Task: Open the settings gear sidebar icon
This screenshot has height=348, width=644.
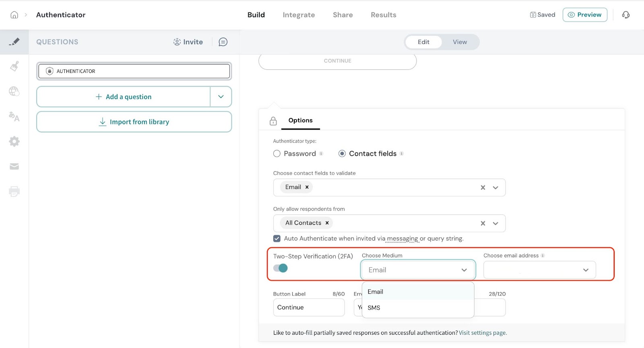Action: tap(14, 141)
